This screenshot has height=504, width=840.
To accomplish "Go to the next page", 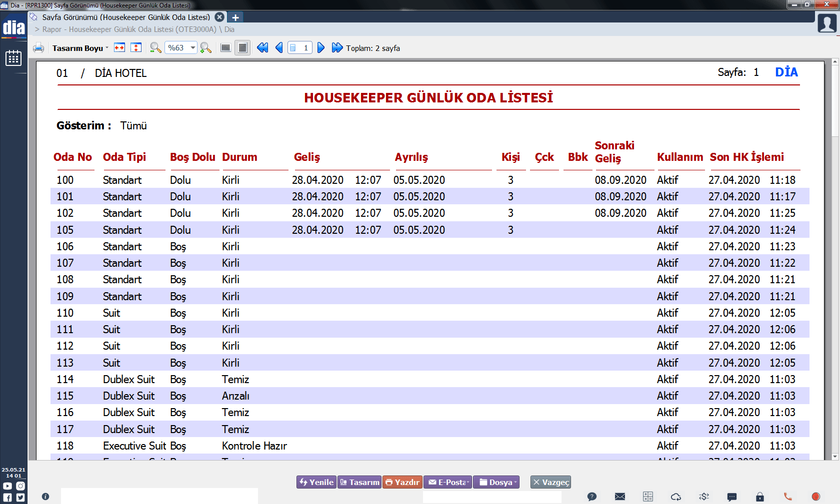I will pos(321,48).
